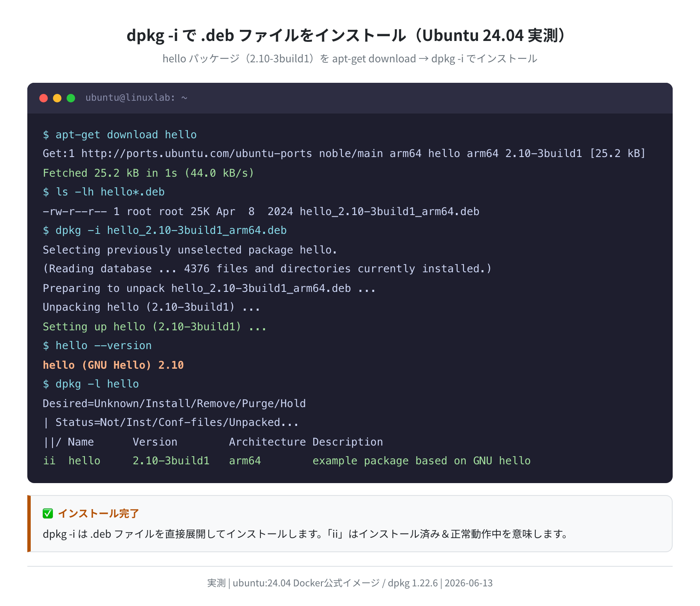
Task: Click the dpkg -i hello_2.10-3build1_arm64.deb command
Action: pyautogui.click(x=165, y=230)
